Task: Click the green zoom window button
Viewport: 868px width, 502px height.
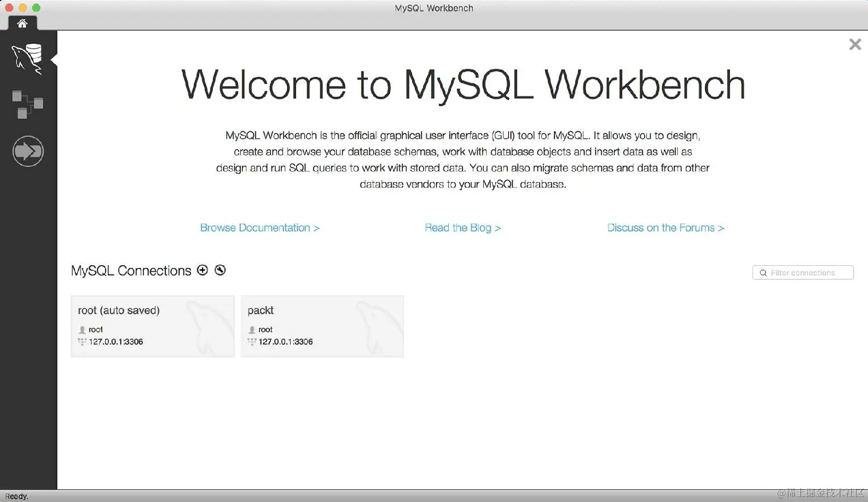Action: tap(36, 8)
